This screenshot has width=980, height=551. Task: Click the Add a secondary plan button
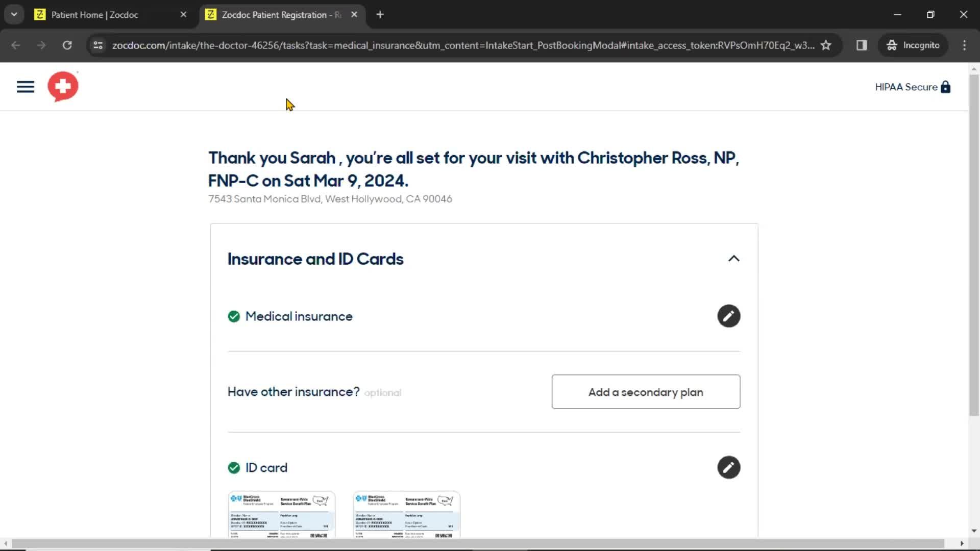coord(646,392)
